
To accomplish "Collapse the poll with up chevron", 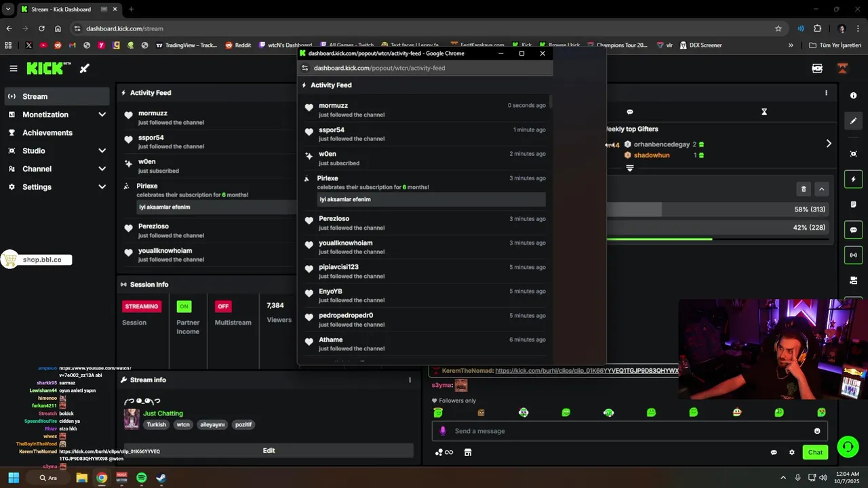I will pos(821,189).
